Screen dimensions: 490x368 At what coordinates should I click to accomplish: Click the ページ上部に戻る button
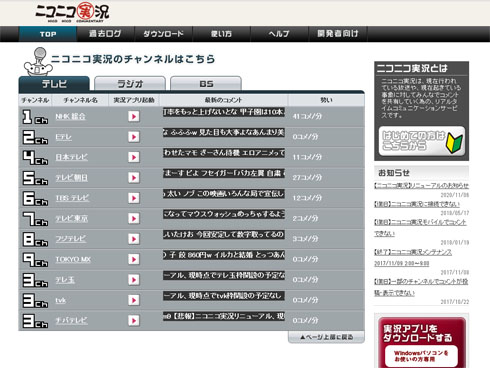pos(326,337)
